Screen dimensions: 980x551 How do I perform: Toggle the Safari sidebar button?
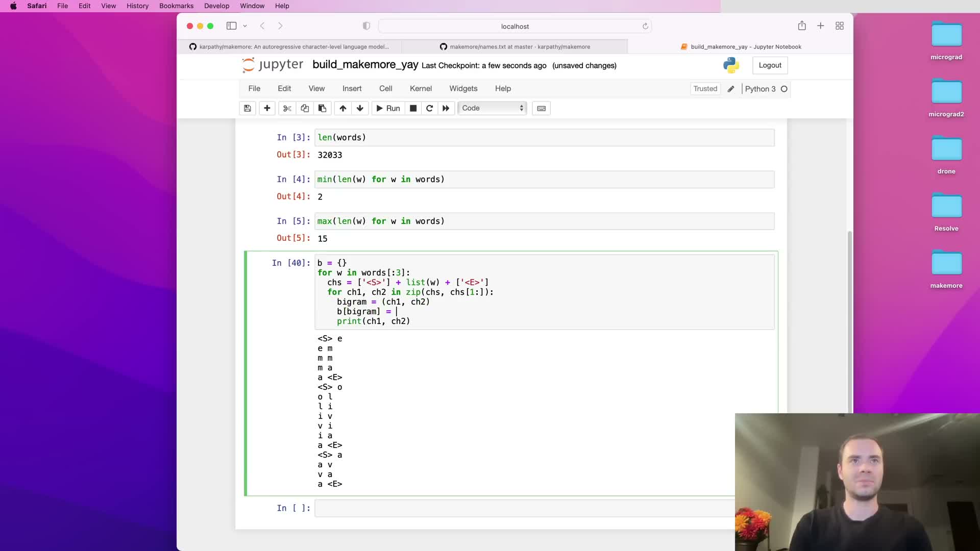pyautogui.click(x=231, y=26)
